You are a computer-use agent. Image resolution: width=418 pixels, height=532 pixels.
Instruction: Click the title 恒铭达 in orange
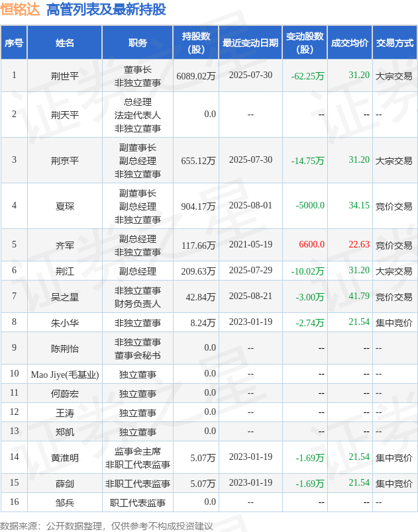tap(20, 9)
